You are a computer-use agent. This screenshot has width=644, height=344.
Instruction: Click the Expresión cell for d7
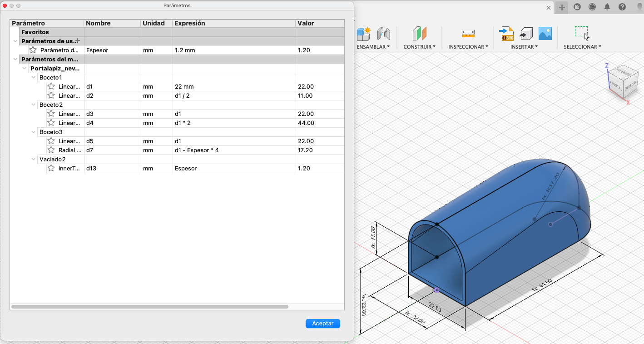(x=233, y=150)
